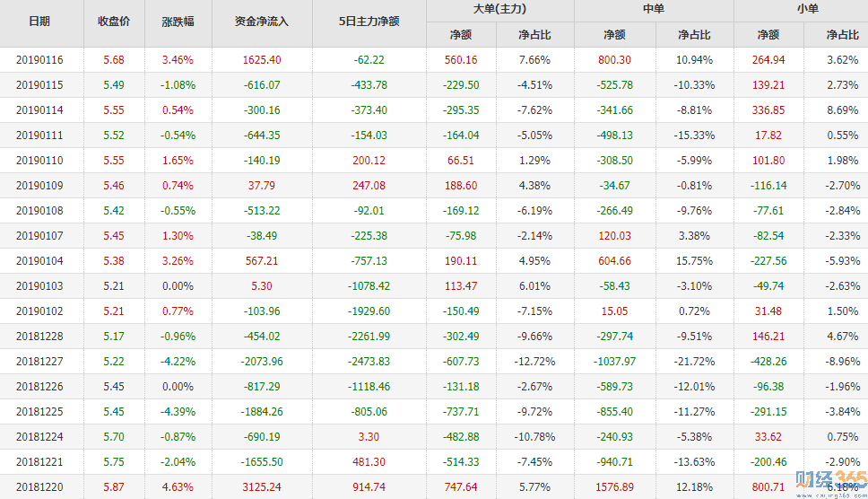868x499 pixels.
Task: Click large order ratio -12.72%
Action: click(x=534, y=362)
